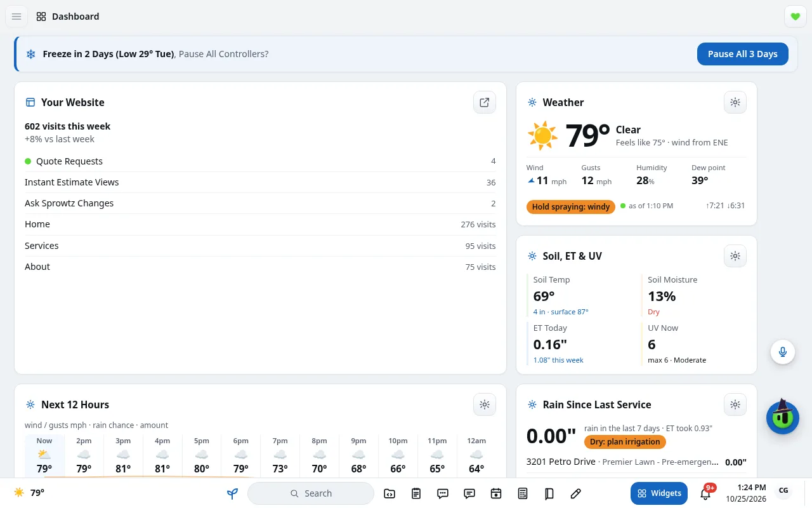Open Your Website in new window
Image resolution: width=812 pixels, height=508 pixels.
tap(485, 102)
